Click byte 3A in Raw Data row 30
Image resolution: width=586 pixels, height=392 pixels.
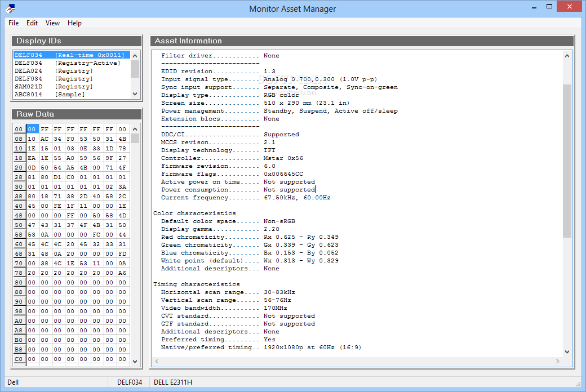[122, 187]
